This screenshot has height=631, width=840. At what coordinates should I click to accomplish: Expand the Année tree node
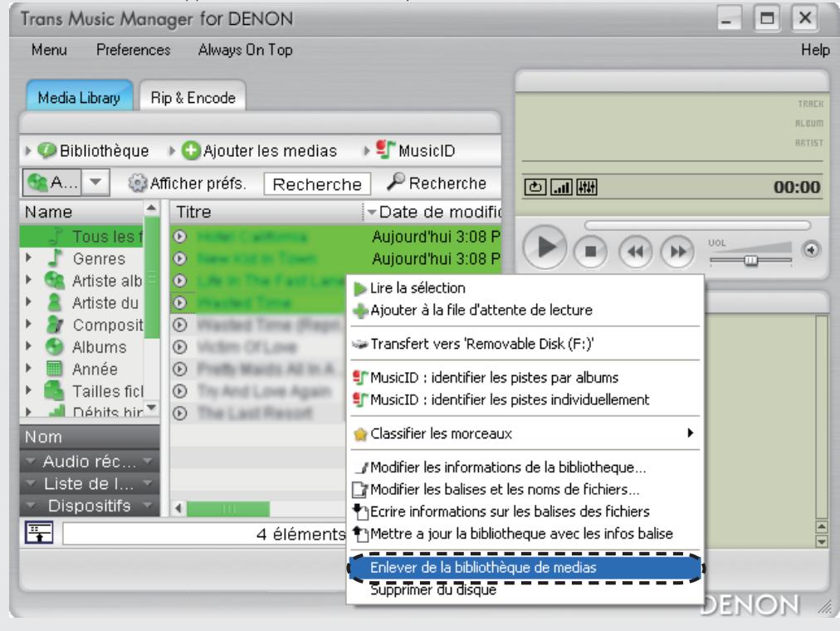[28, 369]
